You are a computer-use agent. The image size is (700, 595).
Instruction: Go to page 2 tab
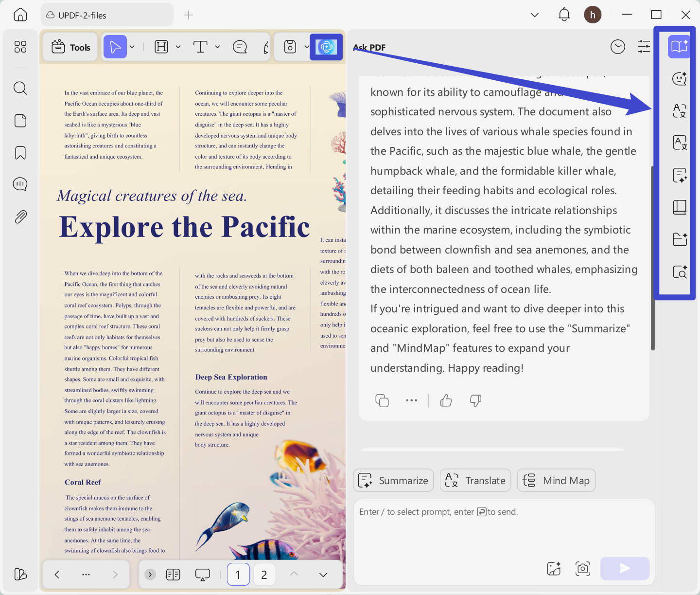pos(264,575)
